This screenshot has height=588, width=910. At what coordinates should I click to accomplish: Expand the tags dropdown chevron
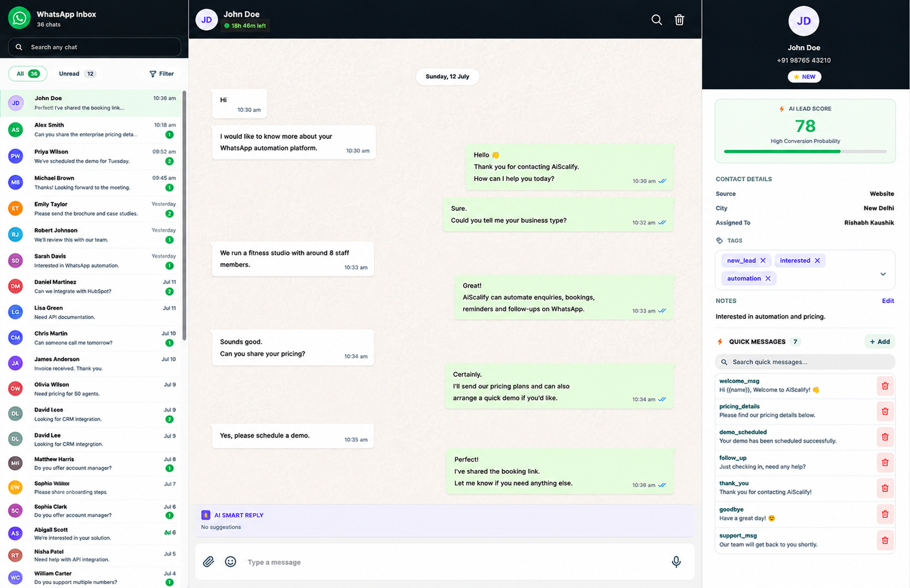pos(883,274)
